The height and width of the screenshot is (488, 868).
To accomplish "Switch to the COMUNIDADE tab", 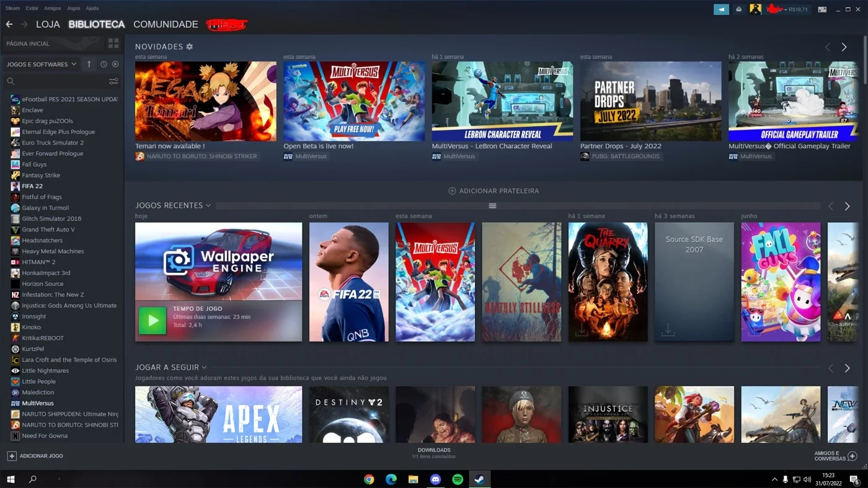I will [166, 24].
